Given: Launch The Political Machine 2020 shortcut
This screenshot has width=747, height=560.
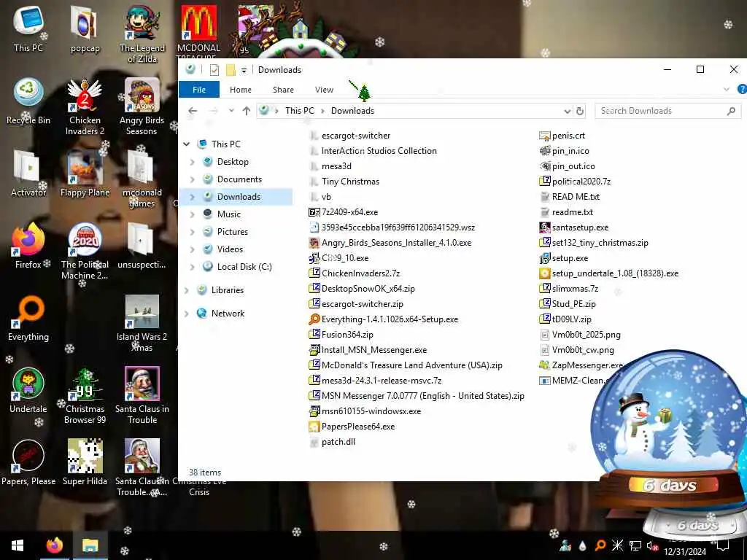Looking at the screenshot, I should click(x=85, y=251).
